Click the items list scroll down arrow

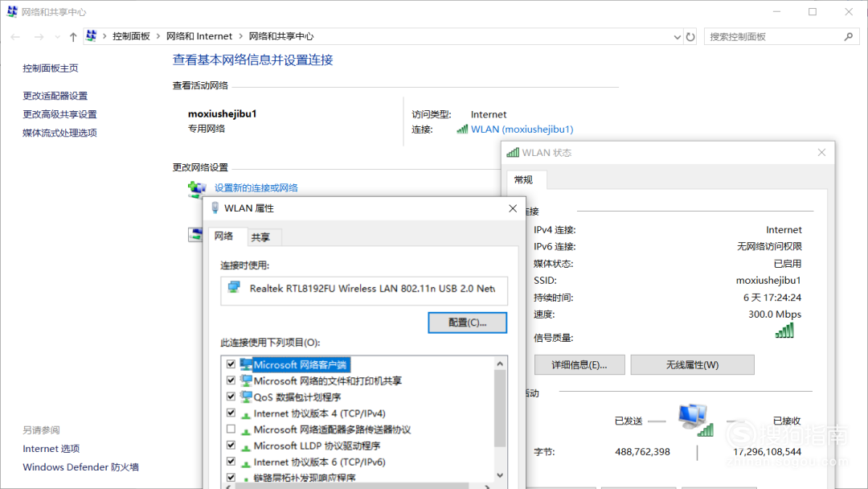(500, 475)
